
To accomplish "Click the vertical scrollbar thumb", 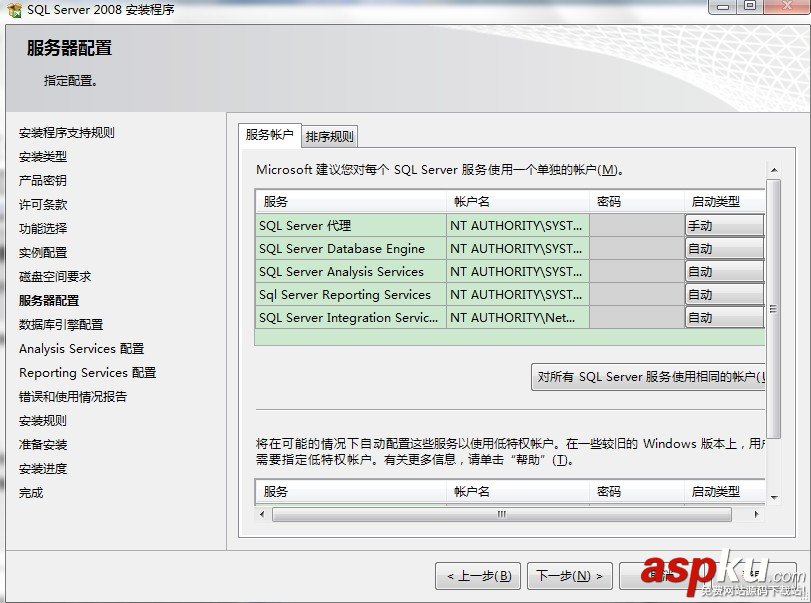I will (774, 309).
